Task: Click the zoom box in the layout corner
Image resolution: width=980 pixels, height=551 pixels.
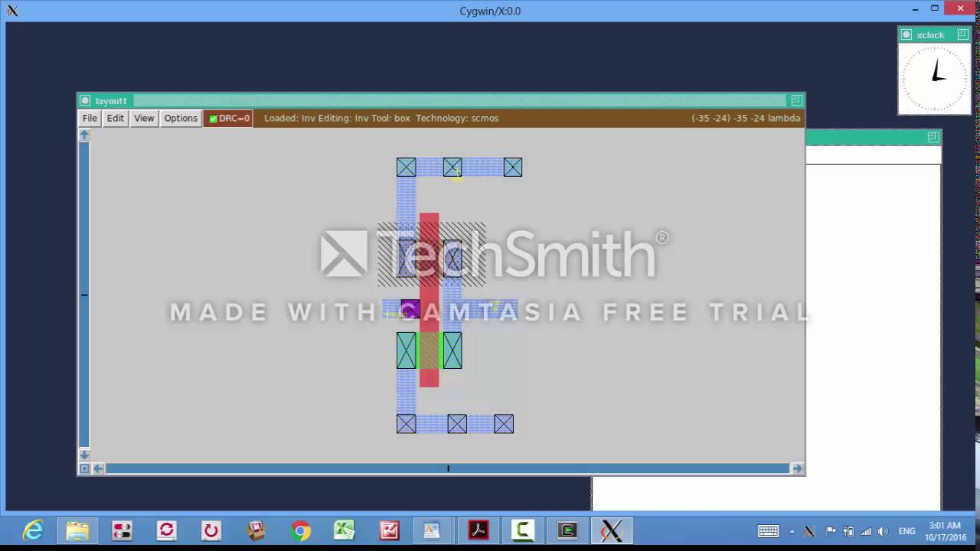Action: tap(84, 468)
